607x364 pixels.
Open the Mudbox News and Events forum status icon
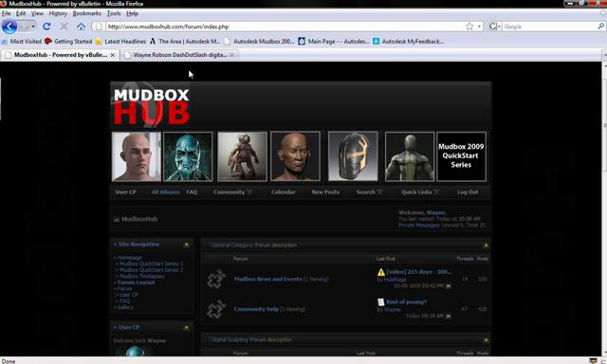click(216, 279)
